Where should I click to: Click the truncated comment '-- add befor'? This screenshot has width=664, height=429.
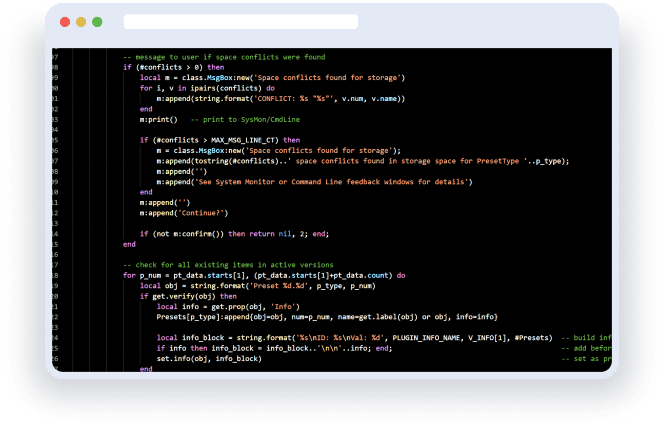(x=587, y=348)
